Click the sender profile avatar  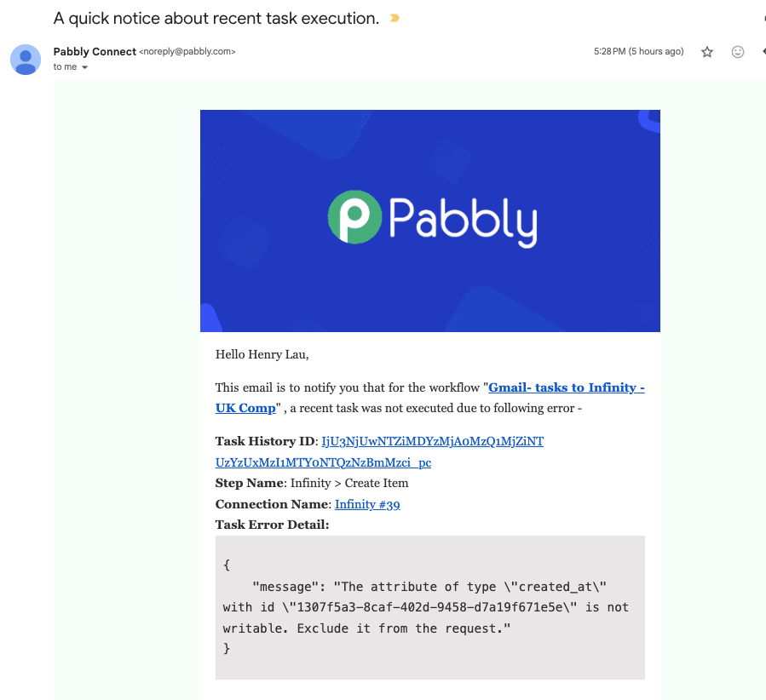(x=26, y=60)
